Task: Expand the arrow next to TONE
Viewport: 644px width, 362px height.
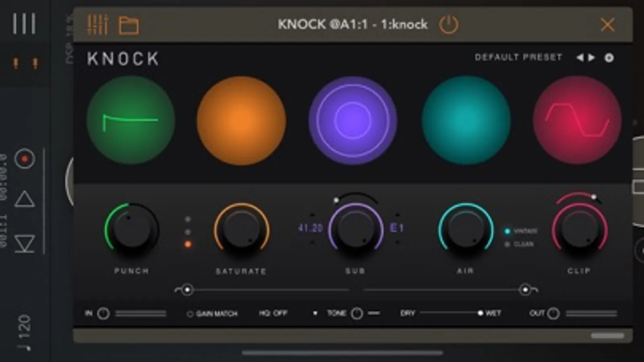Action: (x=315, y=313)
